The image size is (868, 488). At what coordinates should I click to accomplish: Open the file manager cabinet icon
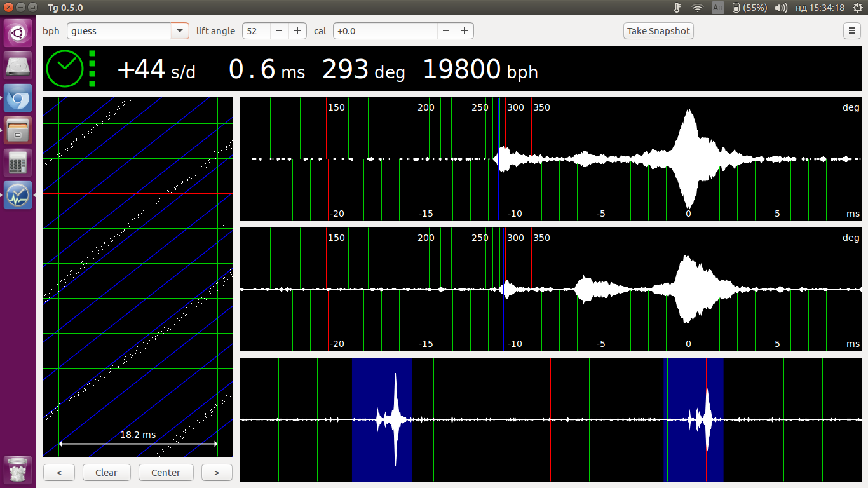pyautogui.click(x=18, y=131)
